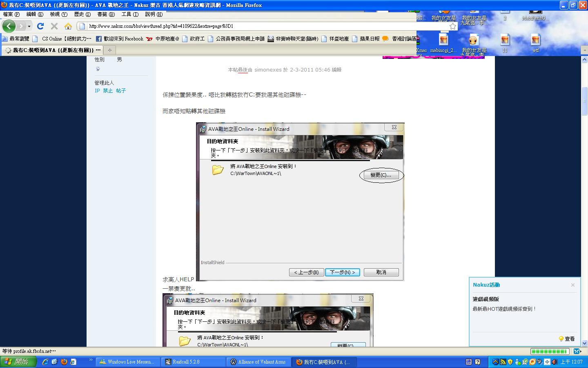Launch Firefox from quick launch
The height and width of the screenshot is (368, 588).
(64, 362)
